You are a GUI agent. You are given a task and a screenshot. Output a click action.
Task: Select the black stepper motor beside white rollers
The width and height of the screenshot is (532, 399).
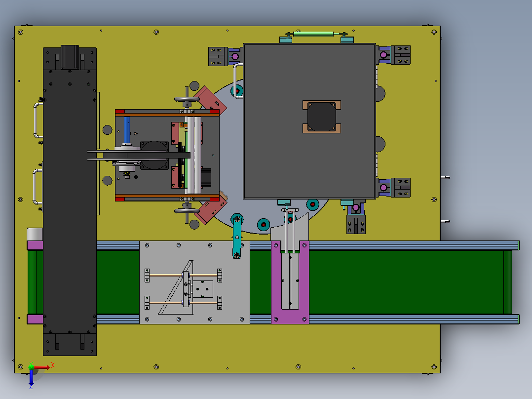(206, 178)
